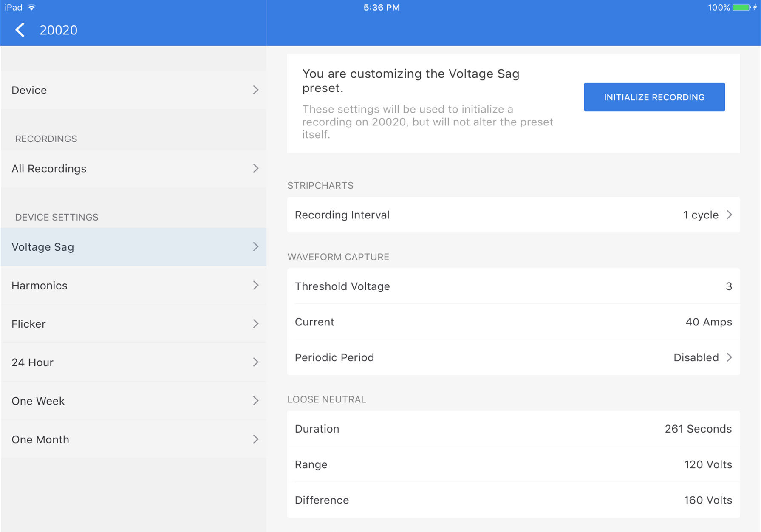Viewport: 761px width, 532px height.
Task: Expand the Recording Interval options
Action: coord(510,215)
